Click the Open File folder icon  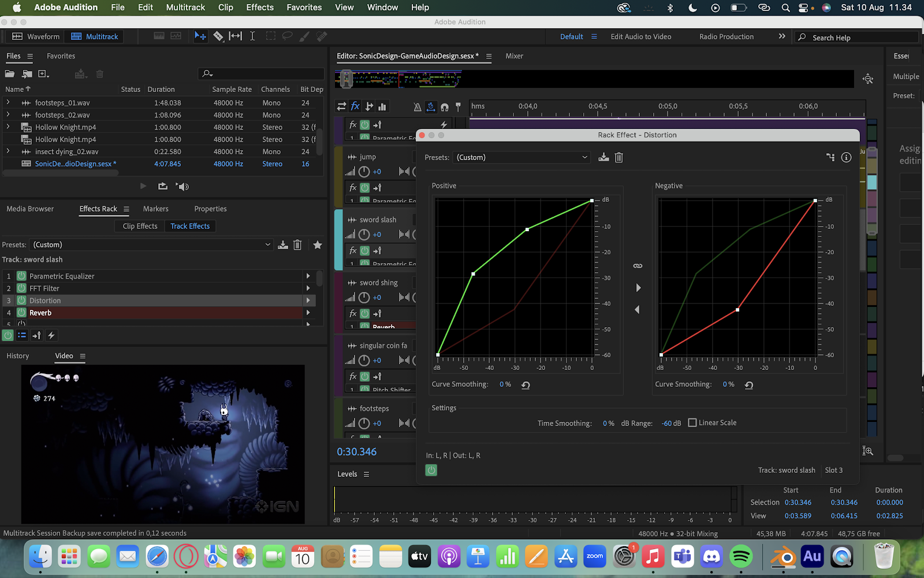10,73
